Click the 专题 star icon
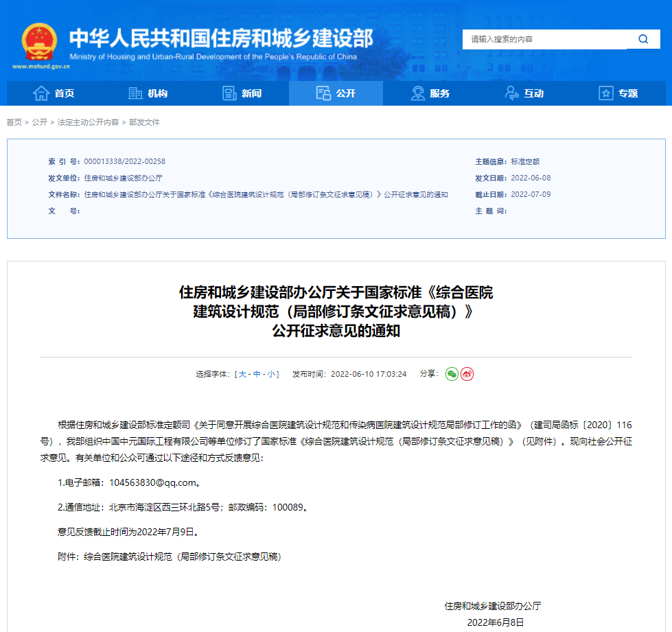 606,93
